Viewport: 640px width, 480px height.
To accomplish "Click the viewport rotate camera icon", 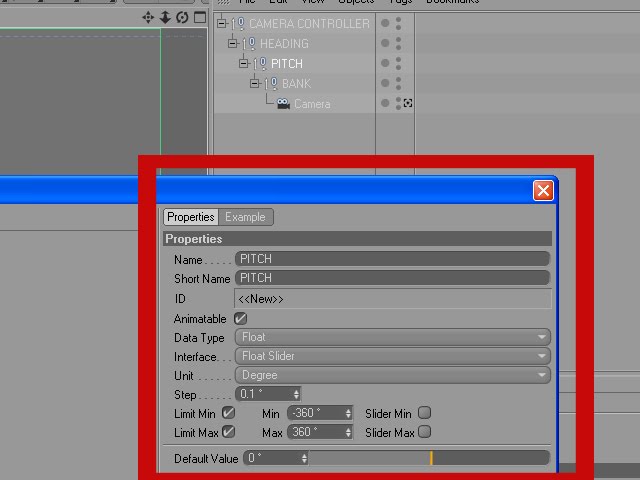I will pyautogui.click(x=182, y=18).
